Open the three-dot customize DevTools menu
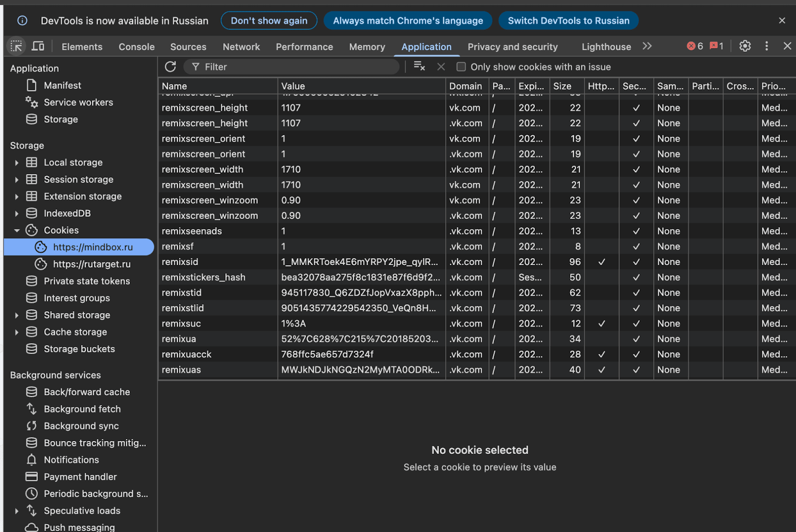This screenshot has width=796, height=532. tap(767, 46)
